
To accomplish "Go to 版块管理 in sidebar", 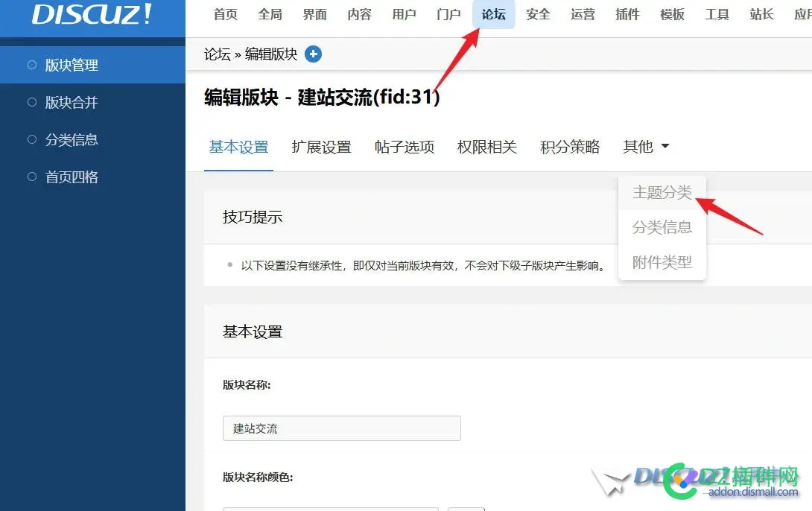I will click(x=92, y=65).
